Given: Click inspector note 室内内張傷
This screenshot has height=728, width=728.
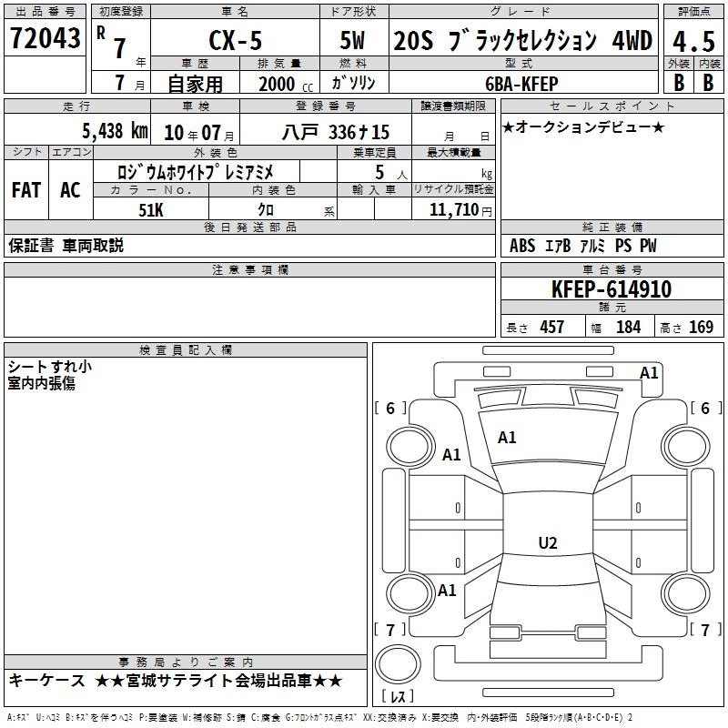Looking at the screenshot, I should (41, 383).
